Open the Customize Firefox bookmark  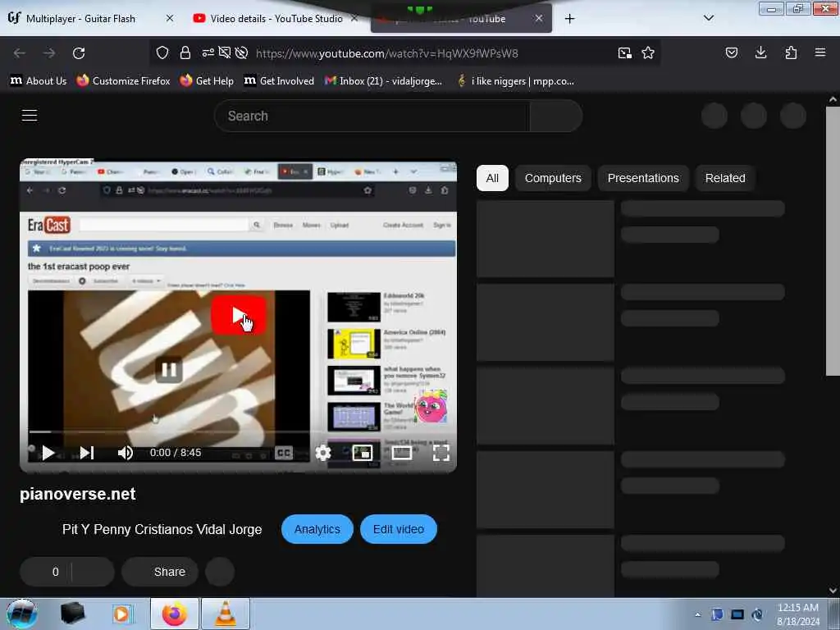pyautogui.click(x=123, y=81)
